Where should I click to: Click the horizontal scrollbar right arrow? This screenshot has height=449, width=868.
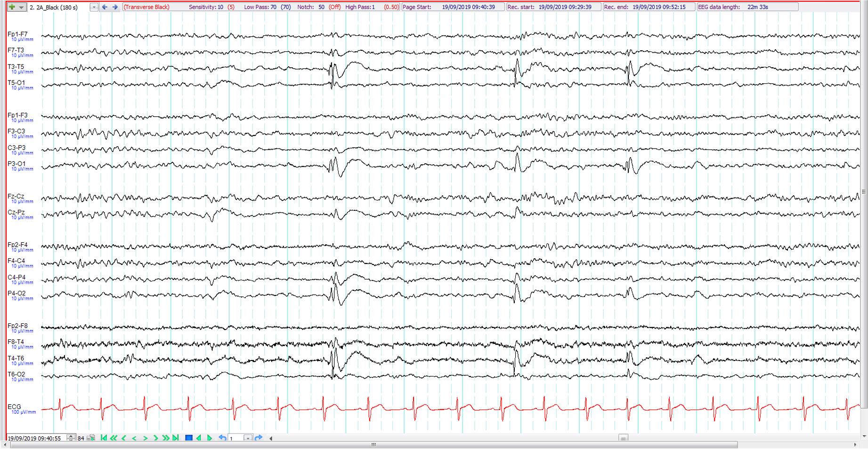pyautogui.click(x=855, y=445)
